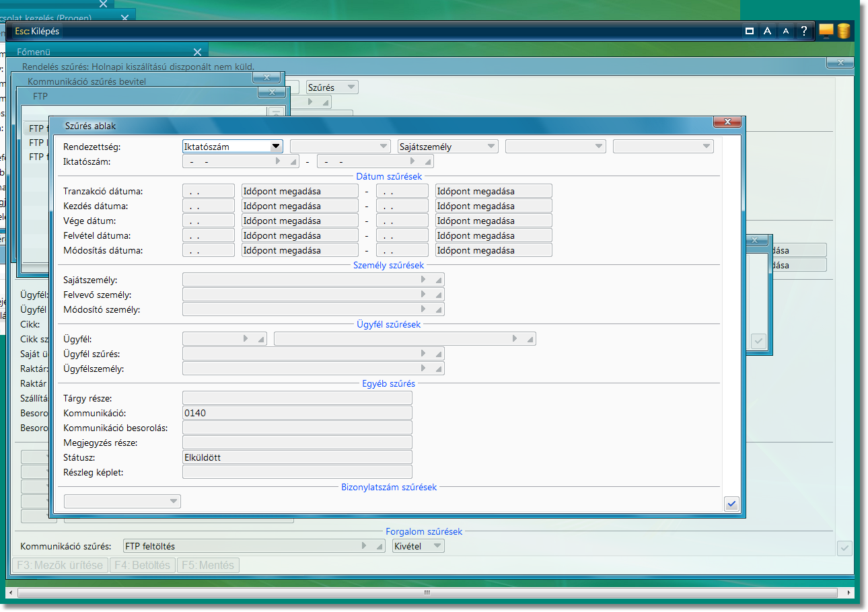The width and height of the screenshot is (868, 612).
Task: Click the F5: Mentés button
Action: [x=209, y=565]
